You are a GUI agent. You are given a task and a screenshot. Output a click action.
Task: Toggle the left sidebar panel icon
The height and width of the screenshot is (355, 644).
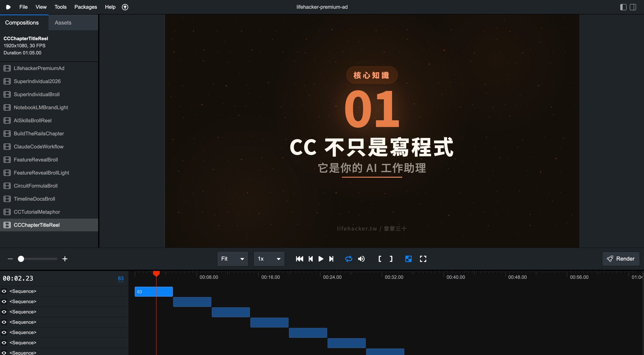click(x=623, y=7)
